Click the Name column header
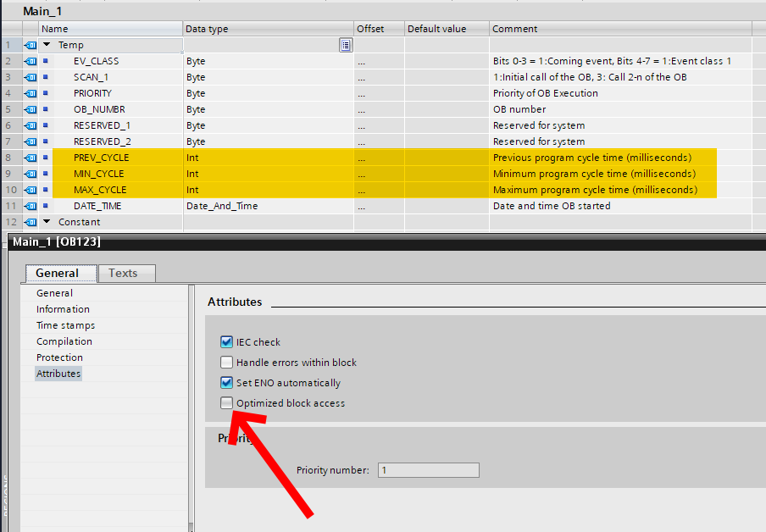The width and height of the screenshot is (766, 532). (x=111, y=29)
